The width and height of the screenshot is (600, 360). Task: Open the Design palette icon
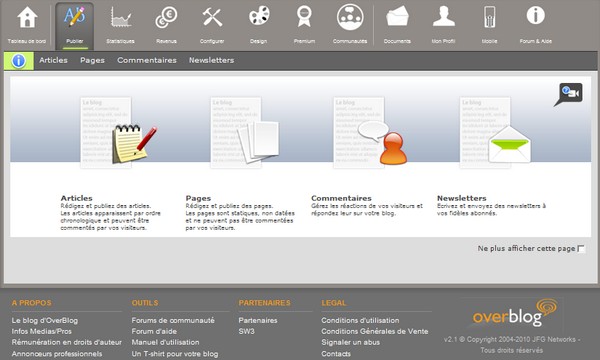tap(259, 17)
